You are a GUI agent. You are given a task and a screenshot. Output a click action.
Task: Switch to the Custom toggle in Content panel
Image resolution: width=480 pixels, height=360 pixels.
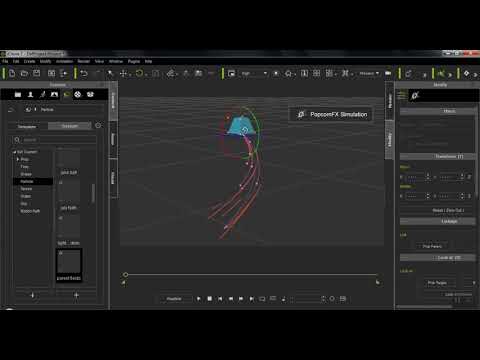(70, 126)
